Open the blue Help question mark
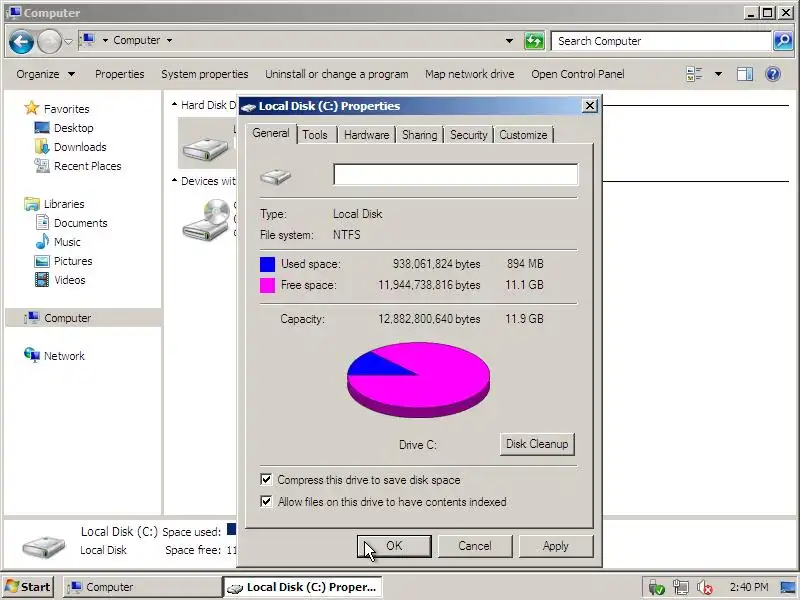 pos(773,74)
